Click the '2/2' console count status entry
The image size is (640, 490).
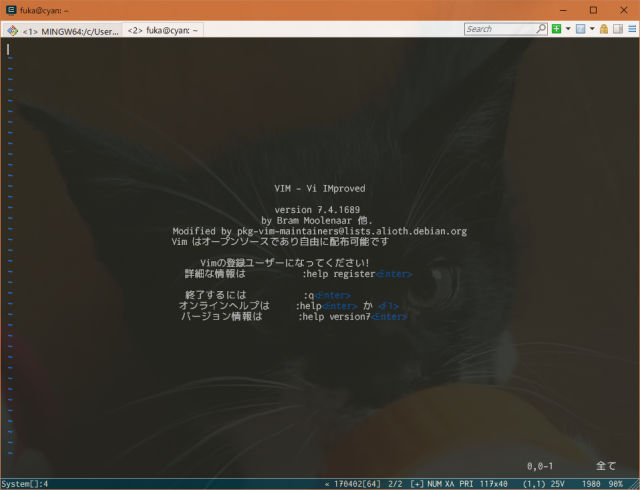pos(395,484)
